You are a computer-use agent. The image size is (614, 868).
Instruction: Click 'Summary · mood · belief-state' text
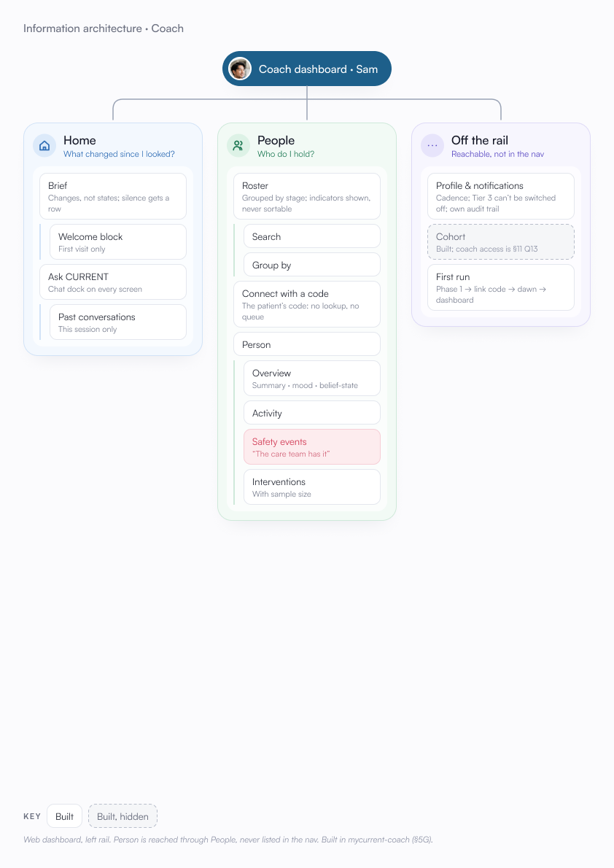point(305,385)
